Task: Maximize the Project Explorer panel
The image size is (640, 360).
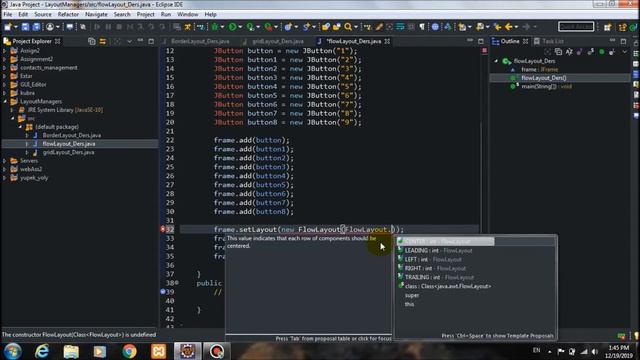Action: click(x=151, y=41)
